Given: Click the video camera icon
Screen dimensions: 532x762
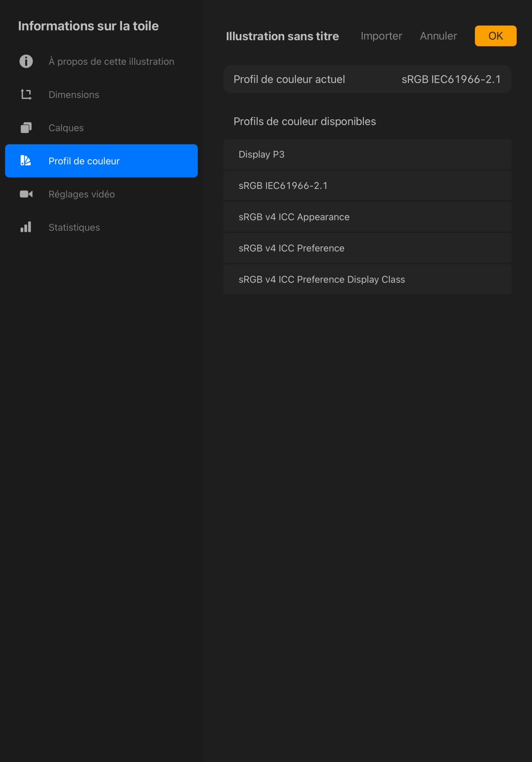Looking at the screenshot, I should coord(26,194).
